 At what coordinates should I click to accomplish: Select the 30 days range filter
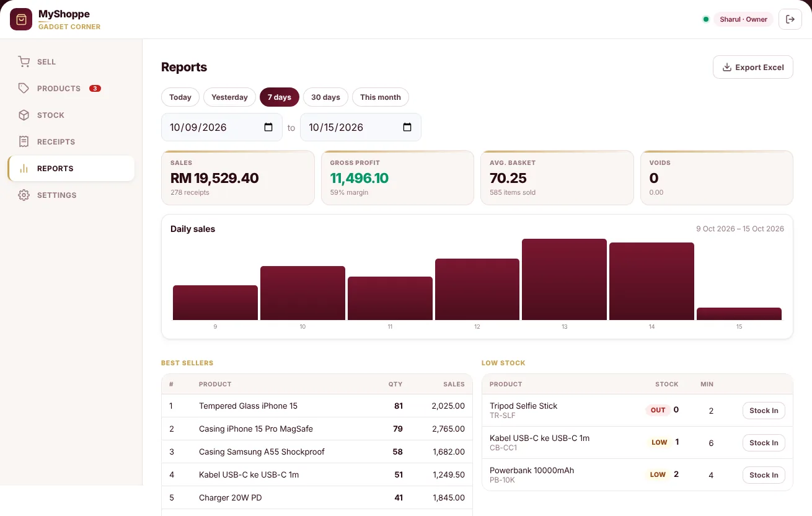tap(325, 97)
